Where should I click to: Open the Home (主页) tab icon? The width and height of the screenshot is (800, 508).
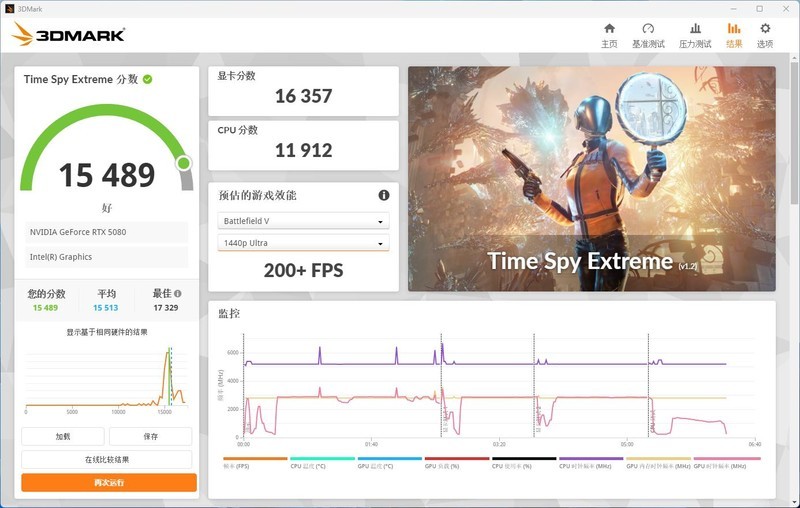tap(609, 29)
